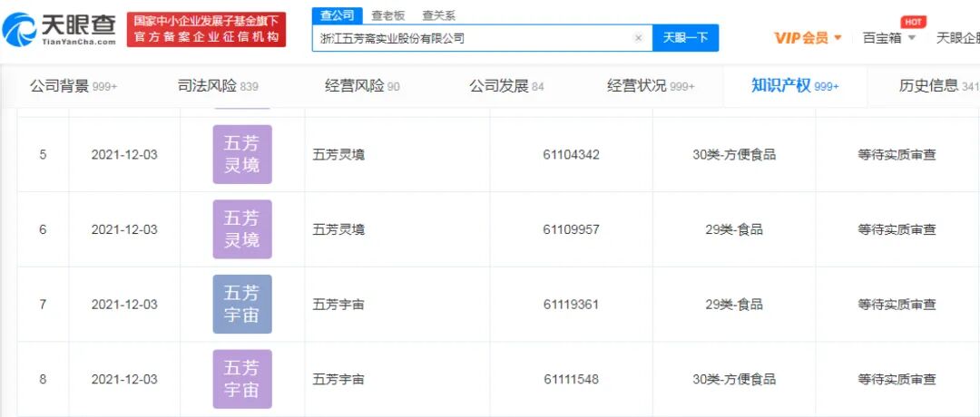Focus the company name search field
The width and height of the screenshot is (980, 417).
click(482, 38)
